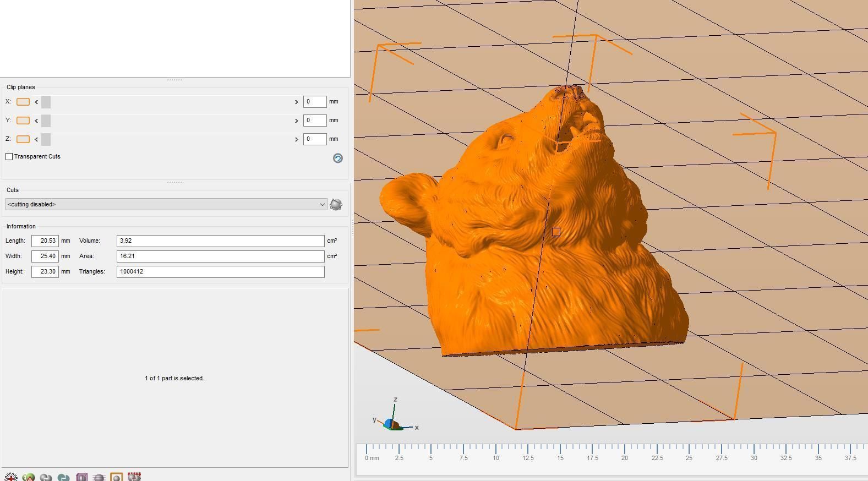Click the Volume field showing 3.92
The height and width of the screenshot is (481, 868).
click(220, 240)
